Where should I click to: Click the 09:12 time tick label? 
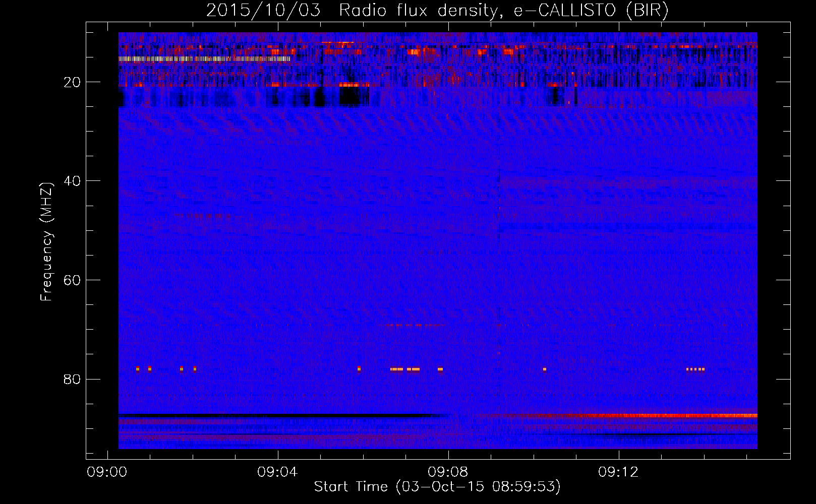coord(618,472)
